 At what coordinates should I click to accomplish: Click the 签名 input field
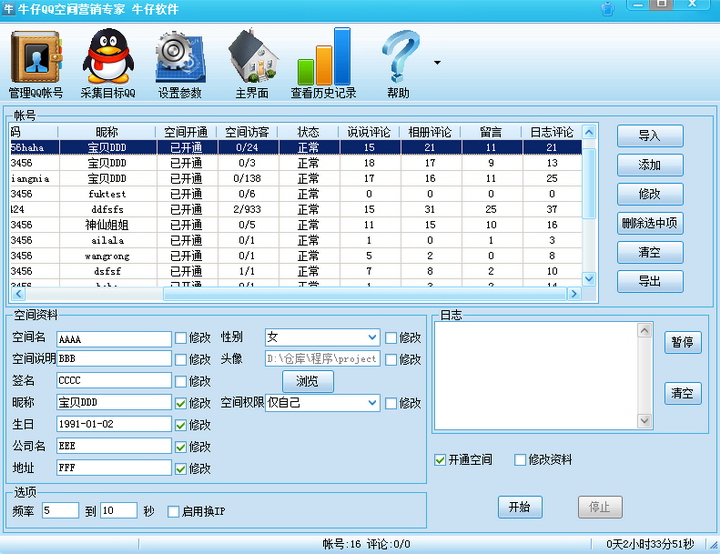coord(114,380)
